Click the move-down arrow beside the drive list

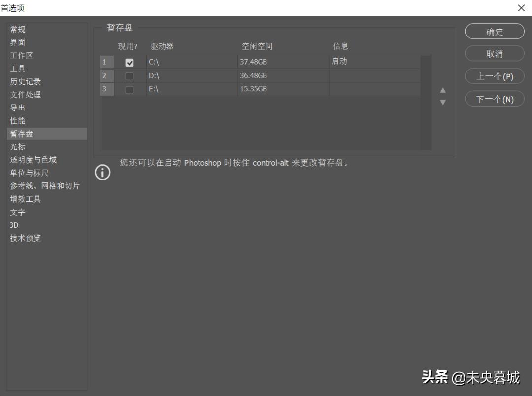tap(443, 101)
